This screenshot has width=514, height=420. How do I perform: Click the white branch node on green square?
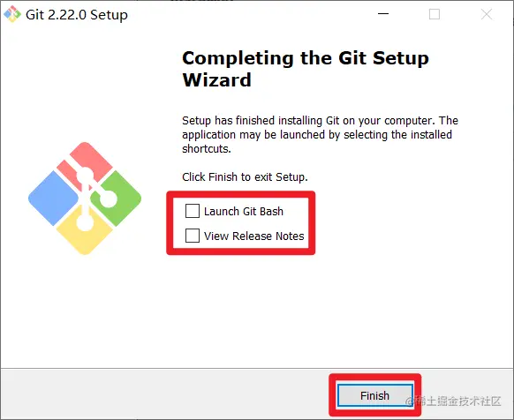coord(108,199)
